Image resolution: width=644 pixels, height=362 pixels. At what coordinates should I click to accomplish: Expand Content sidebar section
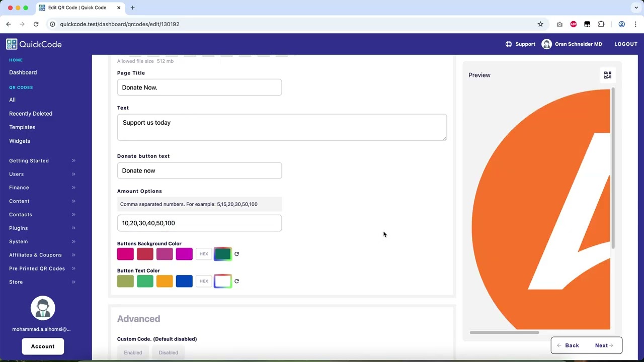(x=42, y=201)
